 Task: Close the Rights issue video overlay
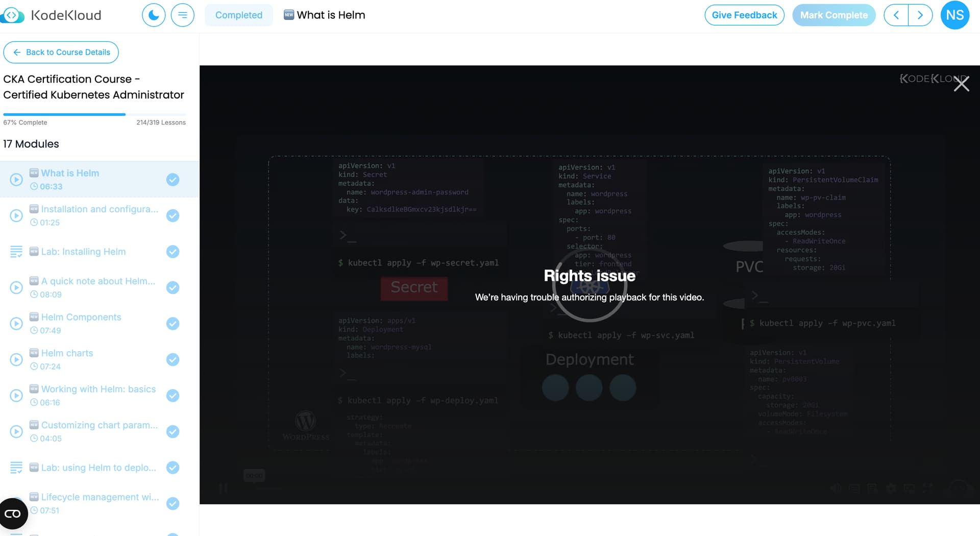[961, 84]
